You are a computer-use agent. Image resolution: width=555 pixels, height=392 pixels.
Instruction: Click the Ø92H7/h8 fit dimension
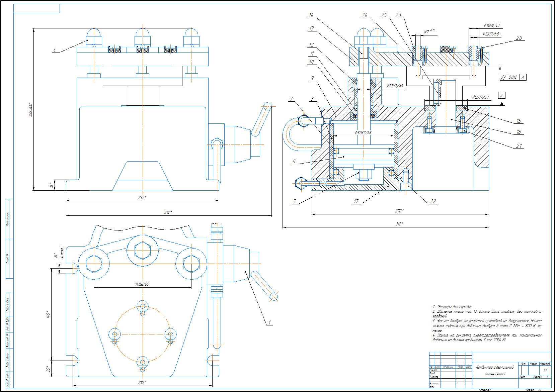[363, 132]
